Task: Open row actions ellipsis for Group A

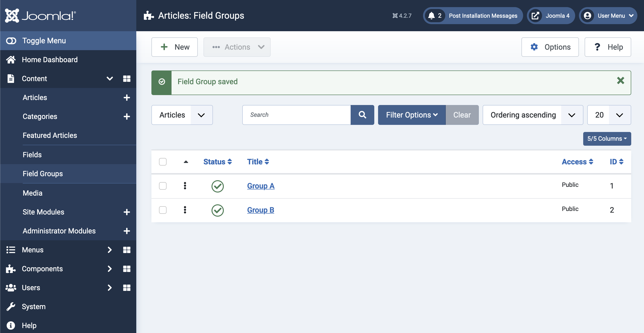Action: click(x=185, y=186)
